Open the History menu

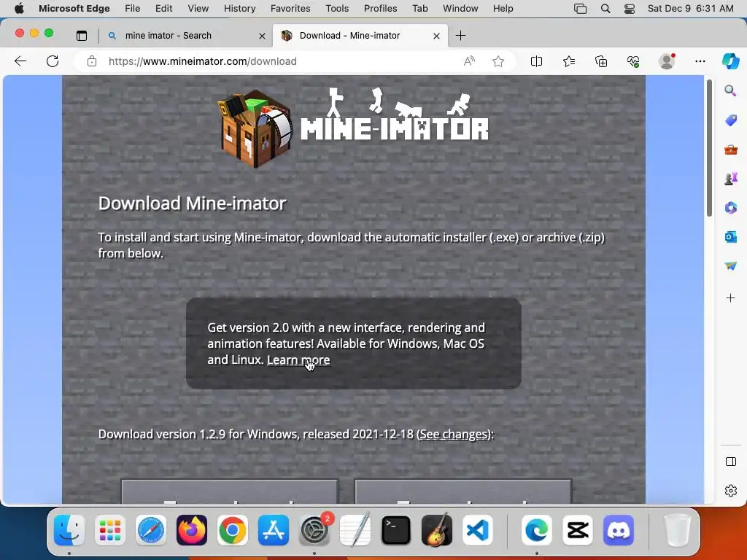(239, 8)
